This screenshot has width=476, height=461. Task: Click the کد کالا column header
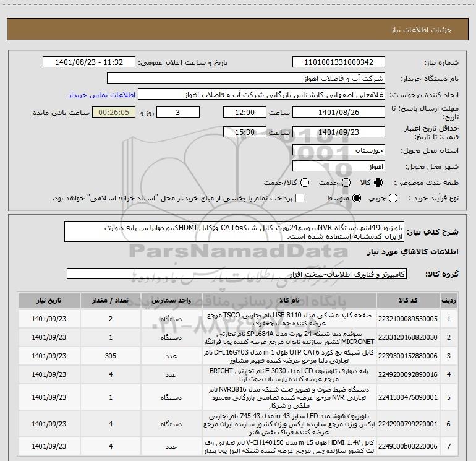408,300
